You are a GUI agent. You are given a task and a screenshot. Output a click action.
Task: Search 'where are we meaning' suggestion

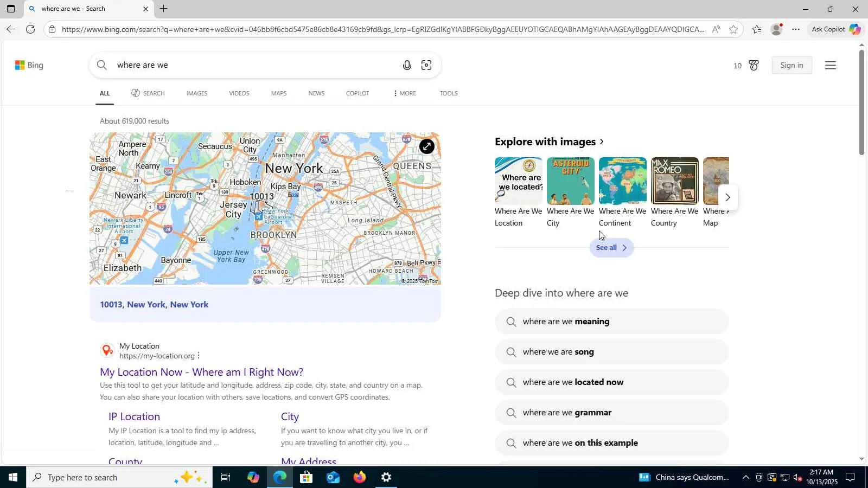pos(611,322)
